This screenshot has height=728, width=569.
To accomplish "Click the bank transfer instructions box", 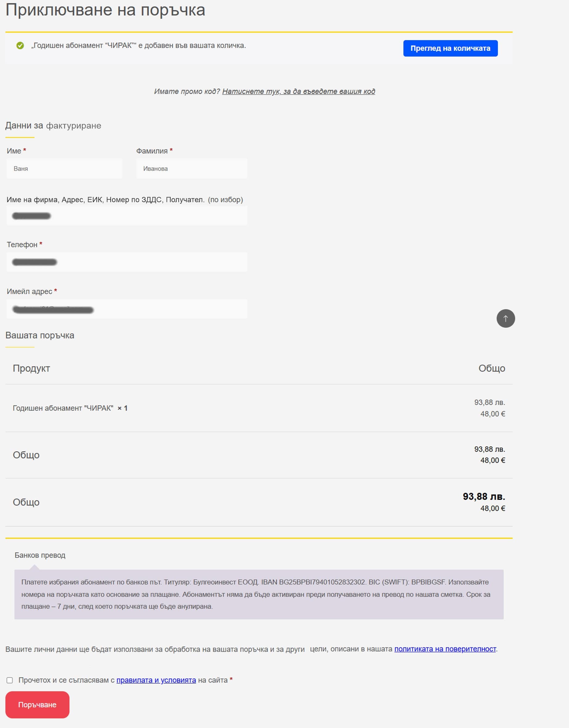I will point(259,594).
